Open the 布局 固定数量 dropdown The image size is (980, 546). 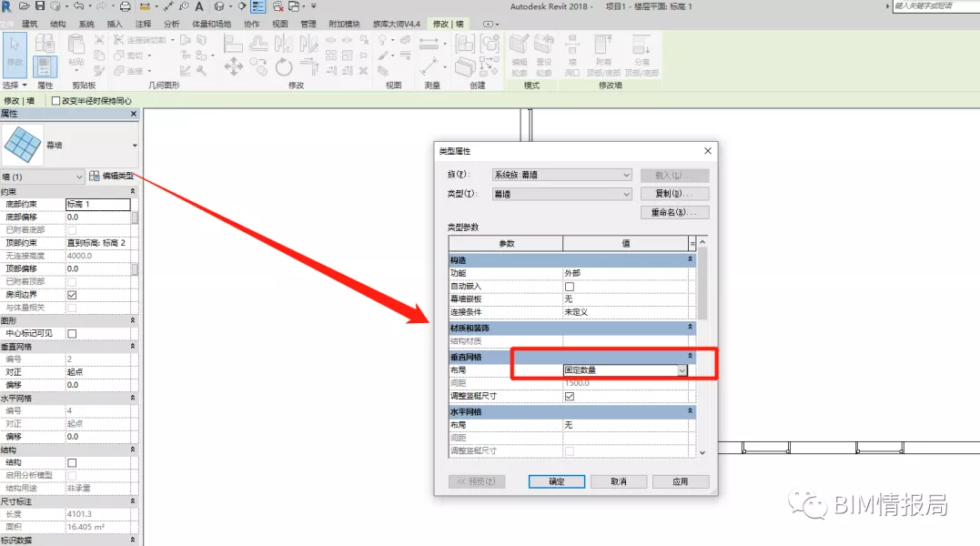tap(682, 370)
